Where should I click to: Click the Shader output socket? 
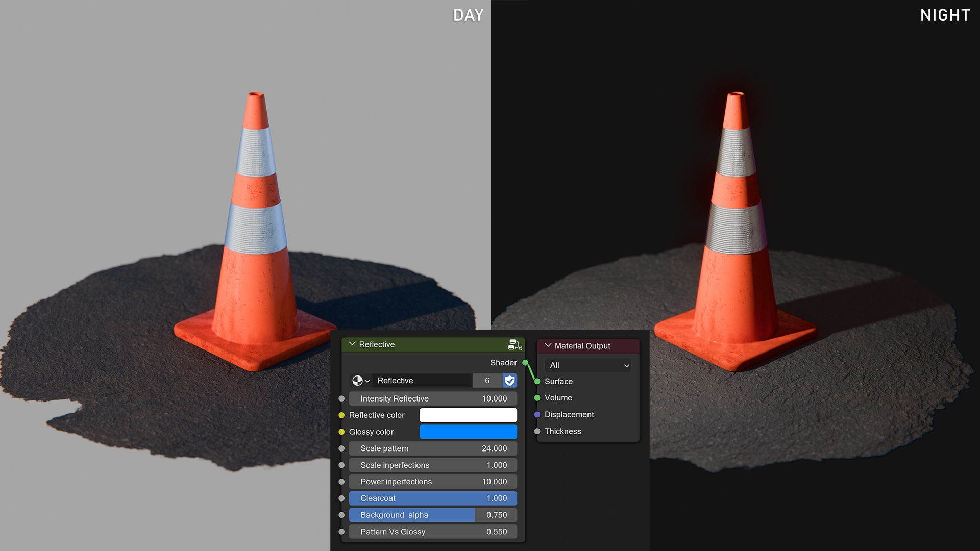pos(525,363)
